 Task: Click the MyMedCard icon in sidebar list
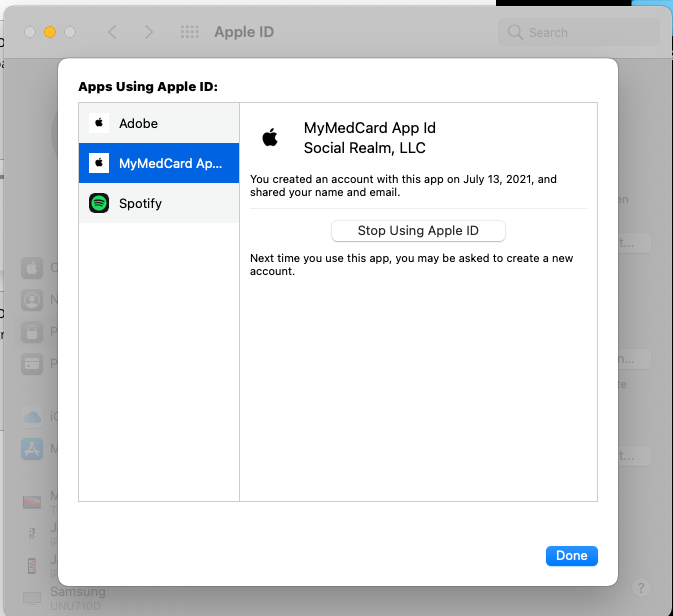tap(99, 163)
